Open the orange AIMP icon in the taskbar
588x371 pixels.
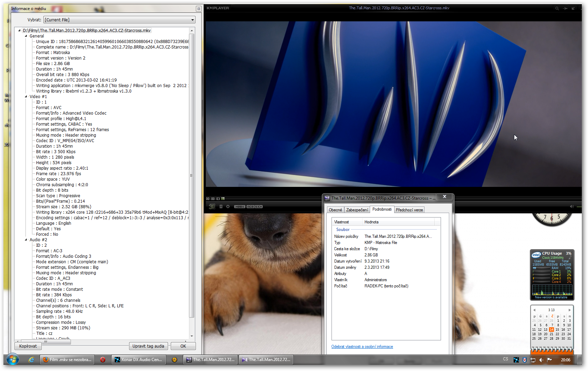(175, 360)
